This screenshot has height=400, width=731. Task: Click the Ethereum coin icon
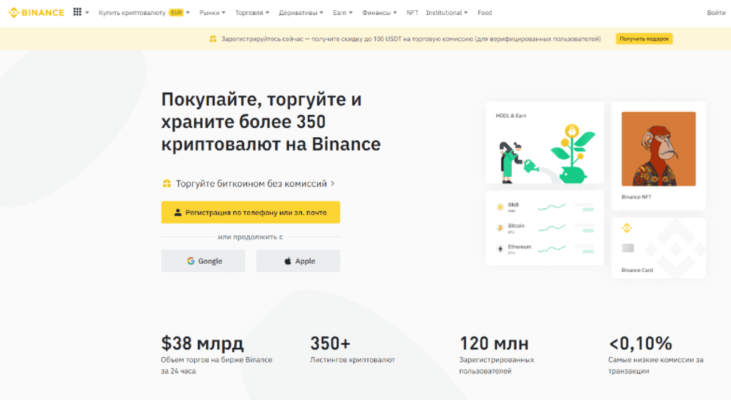(x=500, y=249)
